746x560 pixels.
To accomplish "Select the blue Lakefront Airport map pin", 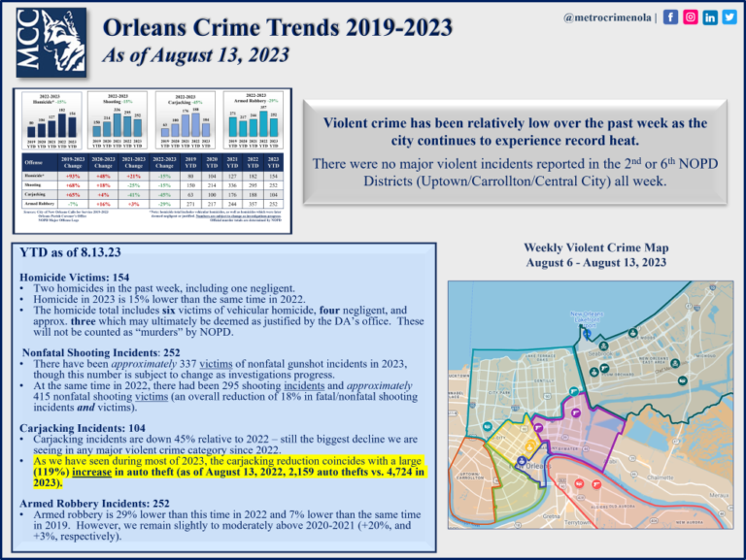I will click(x=587, y=333).
